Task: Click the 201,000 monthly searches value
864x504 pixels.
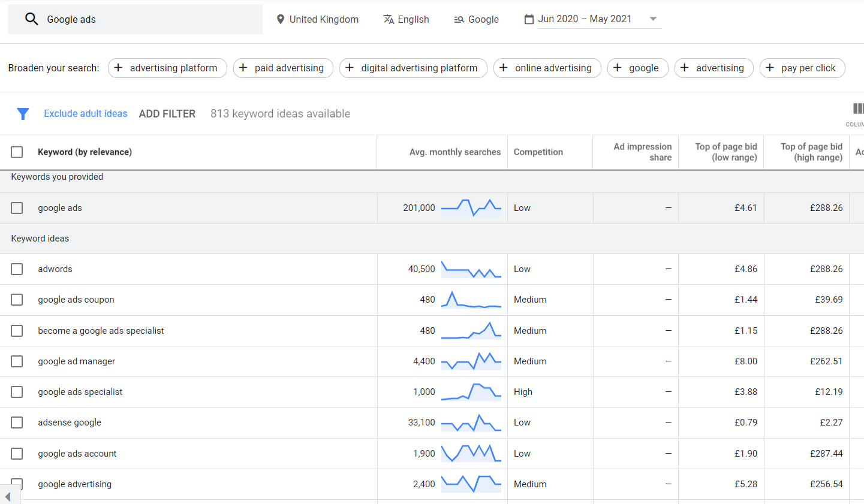Action: (x=419, y=208)
